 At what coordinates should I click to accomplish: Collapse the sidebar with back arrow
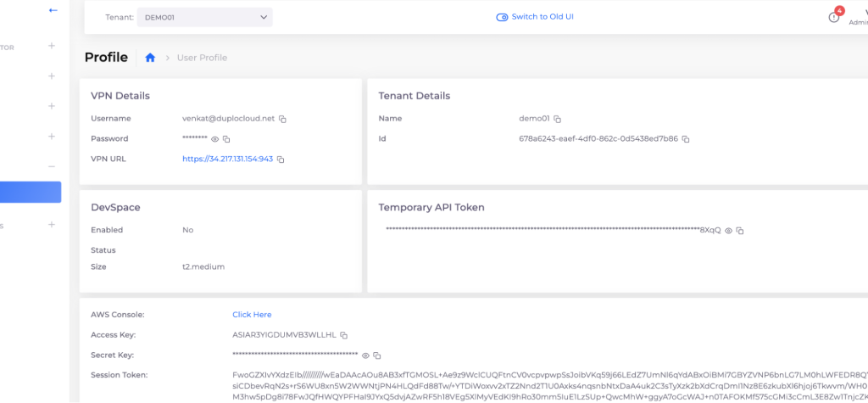pos(53,10)
